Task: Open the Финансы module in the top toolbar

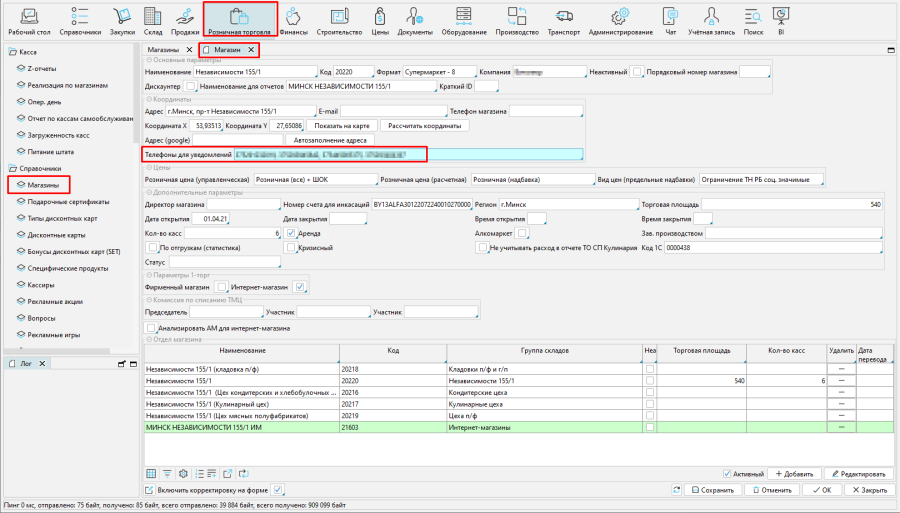Action: click(293, 21)
